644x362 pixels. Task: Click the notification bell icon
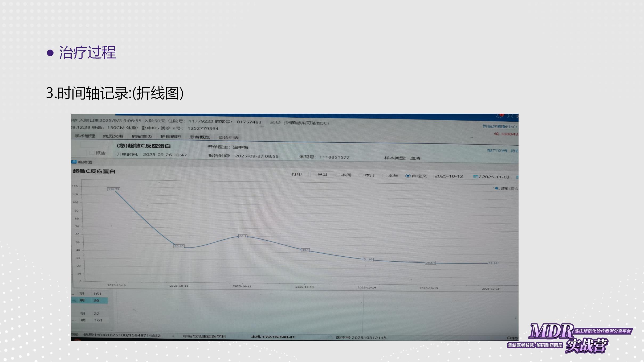coord(500,116)
